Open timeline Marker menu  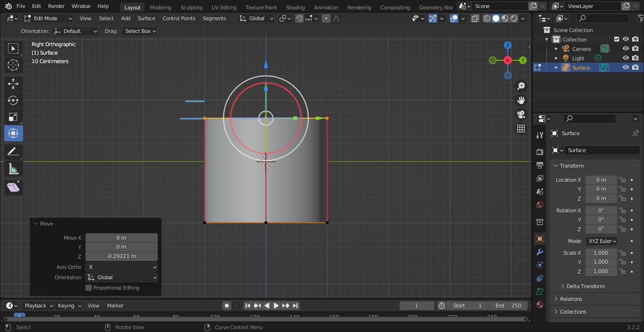click(115, 306)
